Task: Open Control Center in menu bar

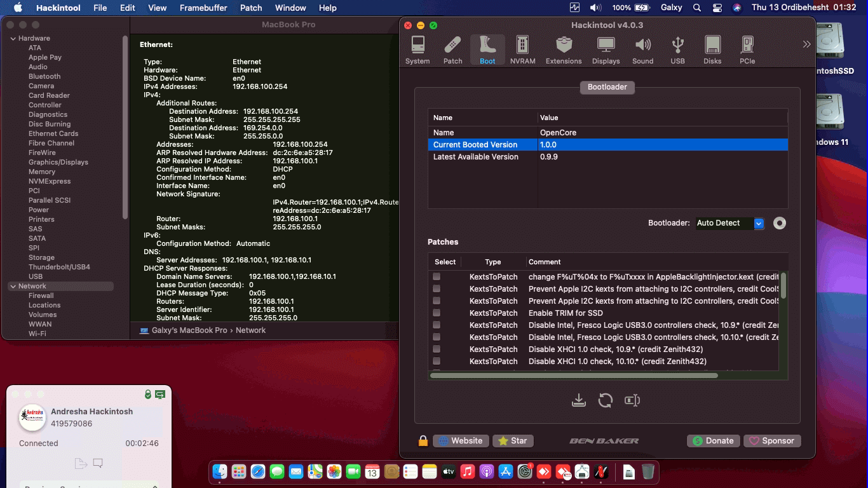Action: 717,8
